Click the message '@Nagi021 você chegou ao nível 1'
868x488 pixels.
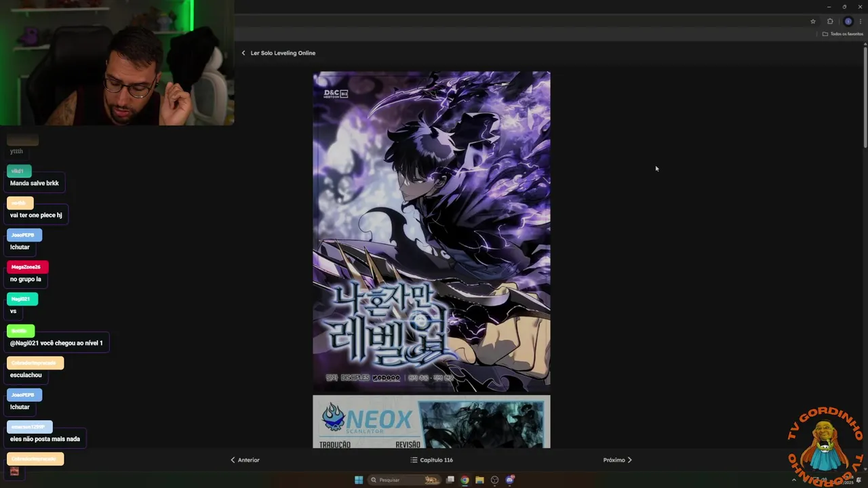point(57,343)
